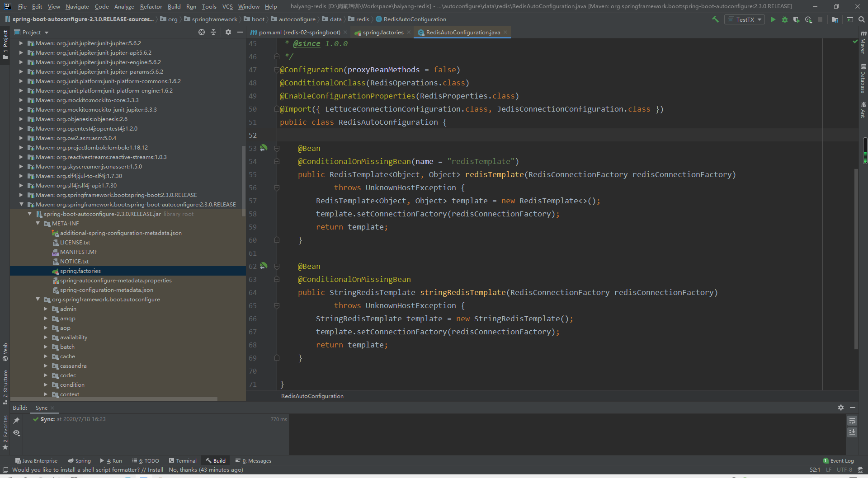This screenshot has height=478, width=868.
Task: Open the TestTX run configuration dropdown
Action: (x=745, y=19)
